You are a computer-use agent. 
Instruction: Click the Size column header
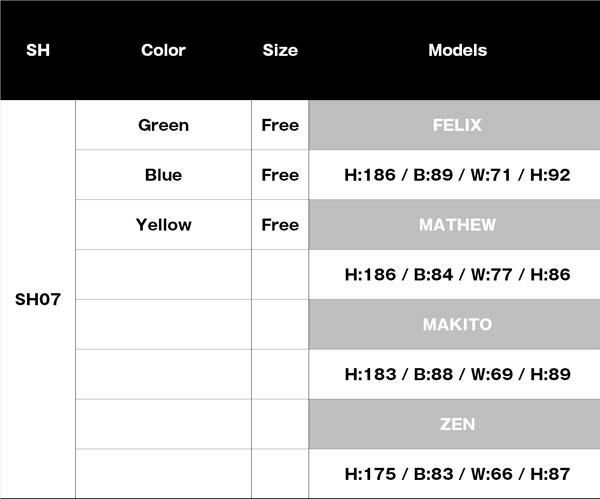tap(280, 50)
